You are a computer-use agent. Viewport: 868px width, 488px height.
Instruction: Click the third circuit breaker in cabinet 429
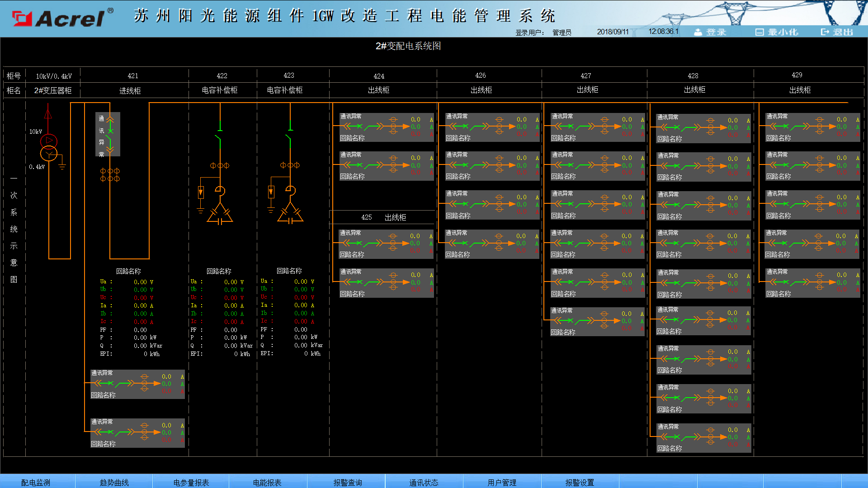click(x=813, y=205)
